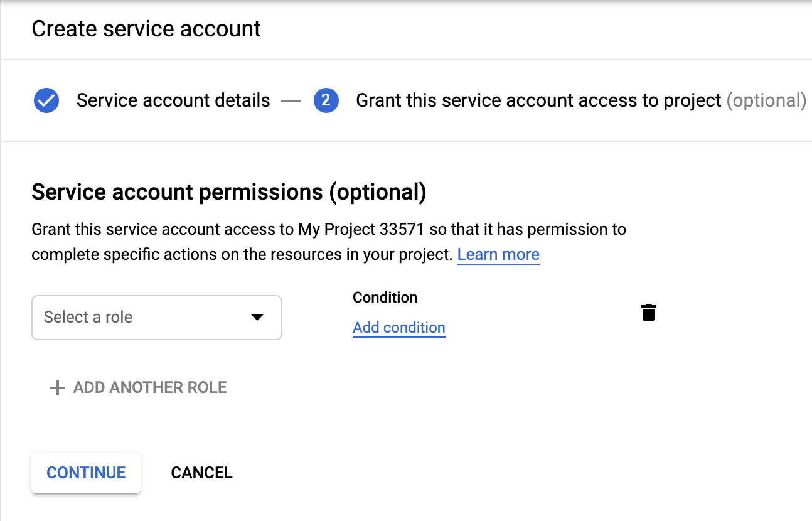Screen dimensions: 812x521
Task: Expand the role selector dropdown arrow
Action: 257,317
